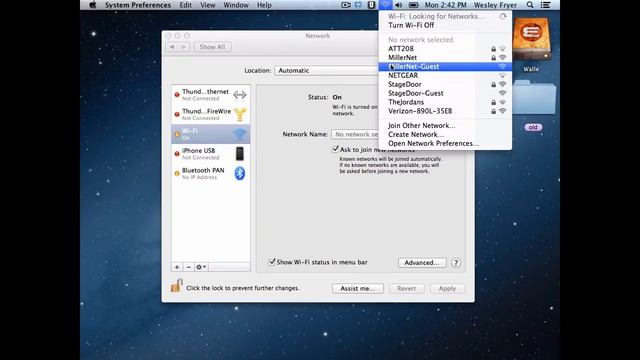Open Notification Center list icon
This screenshot has height=360, width=640.
545,5
